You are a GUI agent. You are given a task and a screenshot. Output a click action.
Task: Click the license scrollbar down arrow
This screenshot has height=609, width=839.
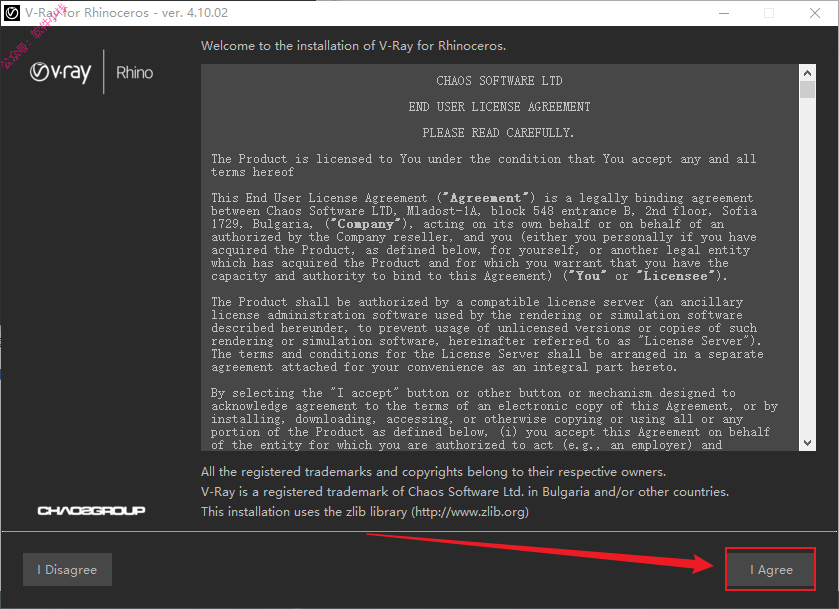point(807,443)
